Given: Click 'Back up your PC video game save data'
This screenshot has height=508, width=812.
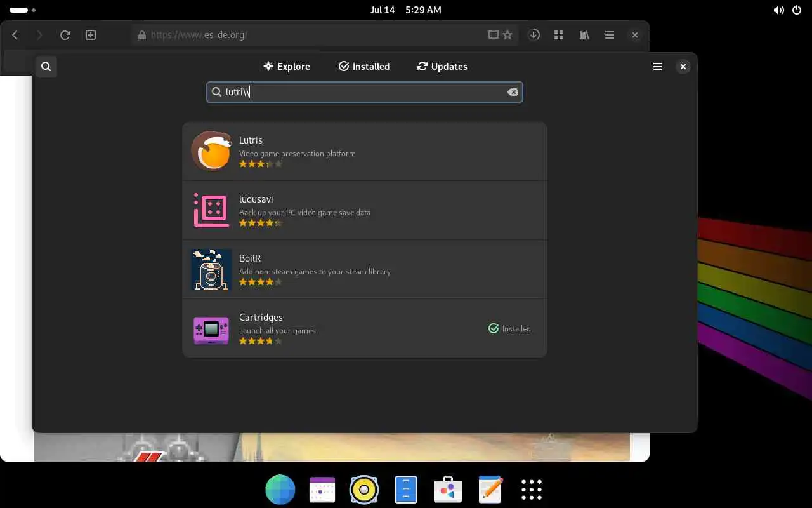Looking at the screenshot, I should point(304,212).
